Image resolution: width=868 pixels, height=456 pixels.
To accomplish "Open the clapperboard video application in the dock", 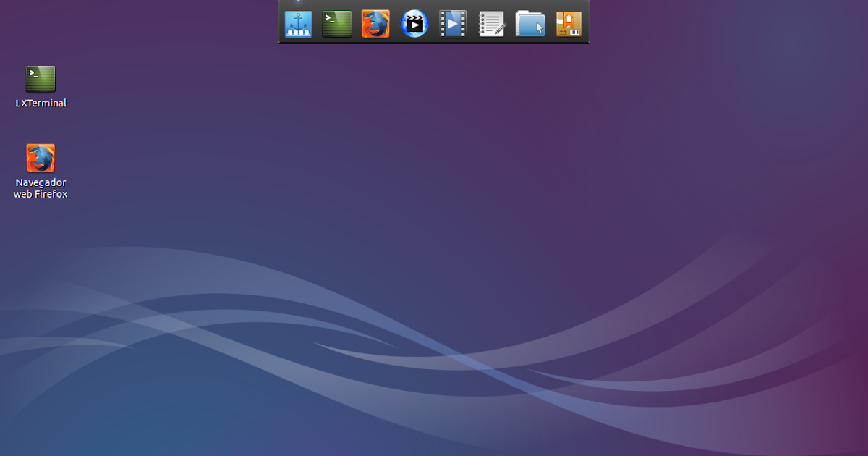I will pyautogui.click(x=414, y=23).
